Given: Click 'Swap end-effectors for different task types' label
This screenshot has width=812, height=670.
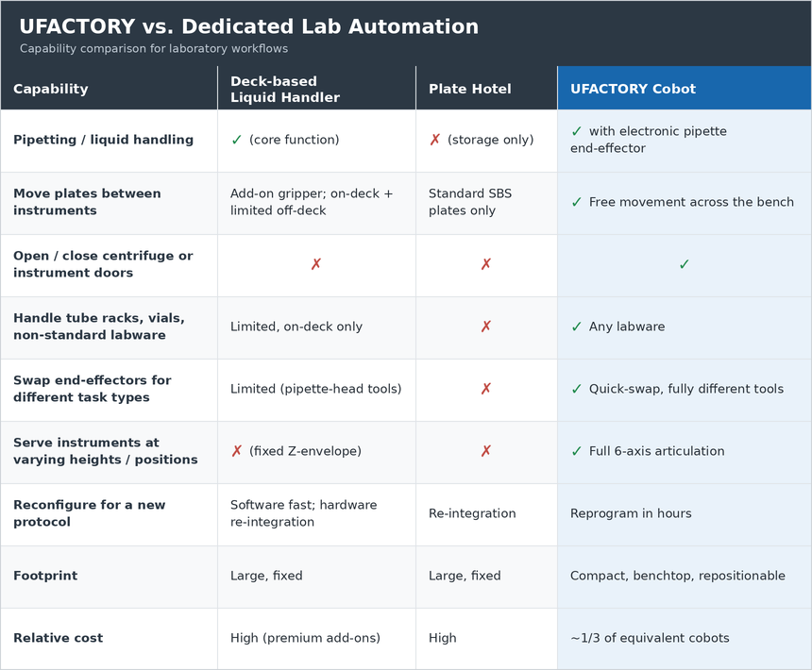Looking at the screenshot, I should point(93,389).
